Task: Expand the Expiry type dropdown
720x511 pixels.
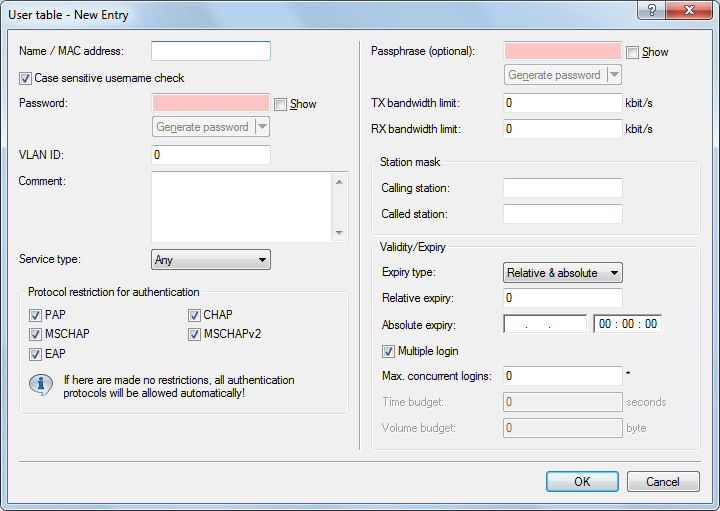Action: [562, 273]
